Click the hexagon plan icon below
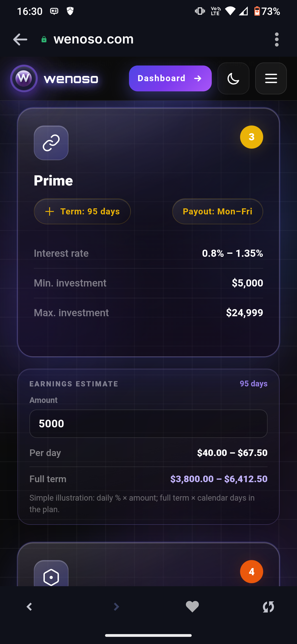This screenshot has height=644, width=297. [x=51, y=574]
